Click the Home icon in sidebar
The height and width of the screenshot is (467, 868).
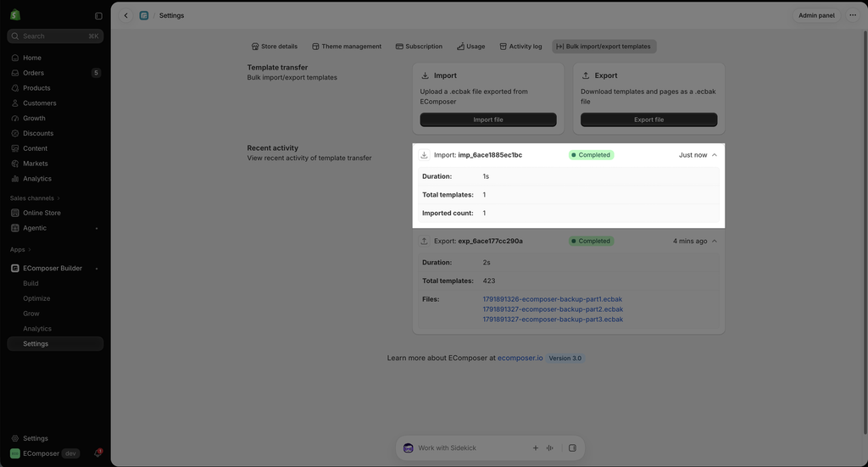(x=15, y=58)
